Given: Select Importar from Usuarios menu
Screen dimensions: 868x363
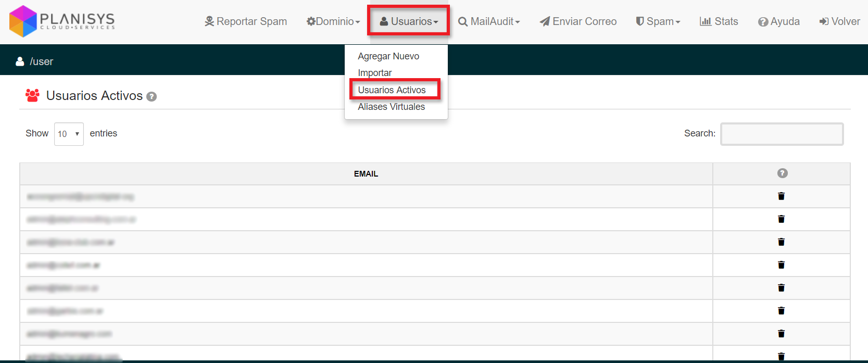Looking at the screenshot, I should pyautogui.click(x=375, y=73).
